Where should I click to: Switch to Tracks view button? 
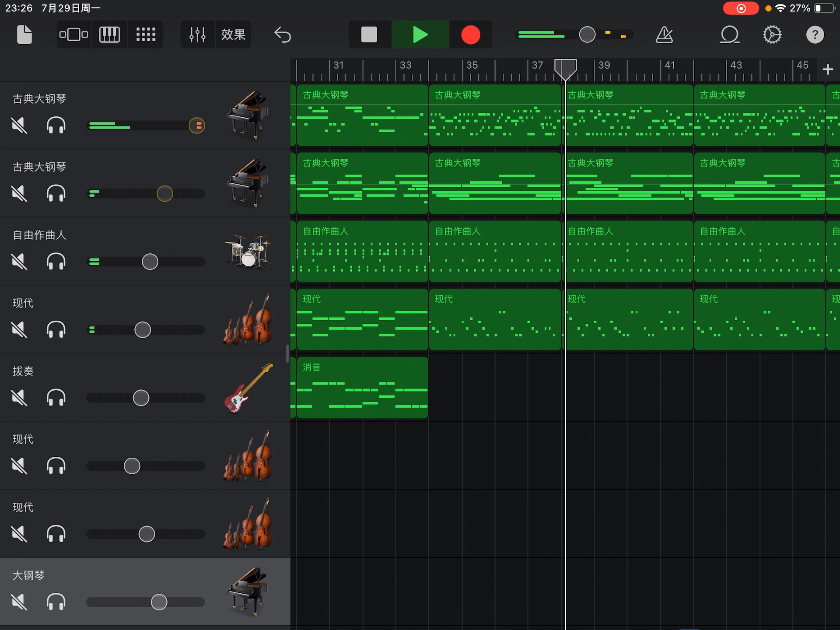[x=73, y=35]
